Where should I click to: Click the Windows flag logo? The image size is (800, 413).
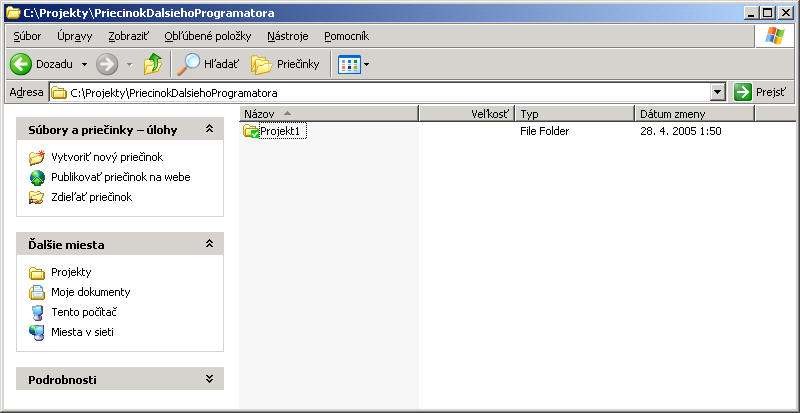(774, 36)
